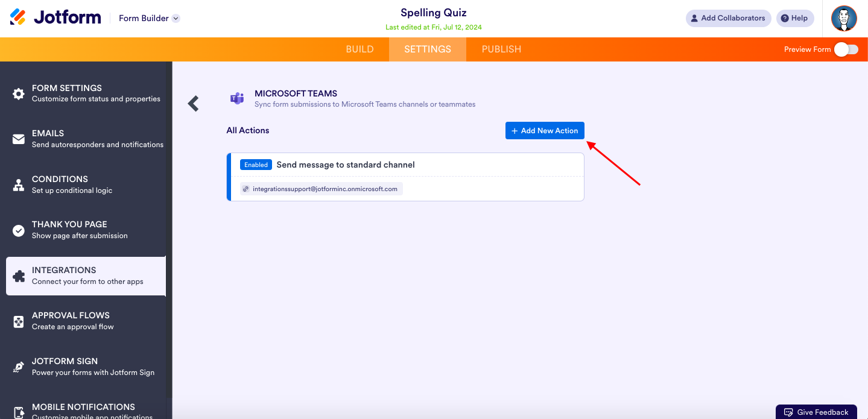Select Integrations in the sidebar
The image size is (868, 419).
(x=86, y=276)
